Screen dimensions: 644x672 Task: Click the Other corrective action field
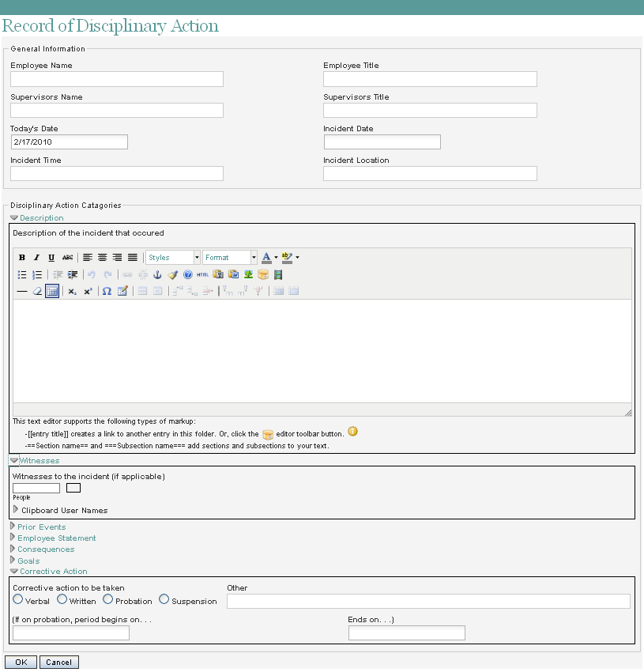428,602
